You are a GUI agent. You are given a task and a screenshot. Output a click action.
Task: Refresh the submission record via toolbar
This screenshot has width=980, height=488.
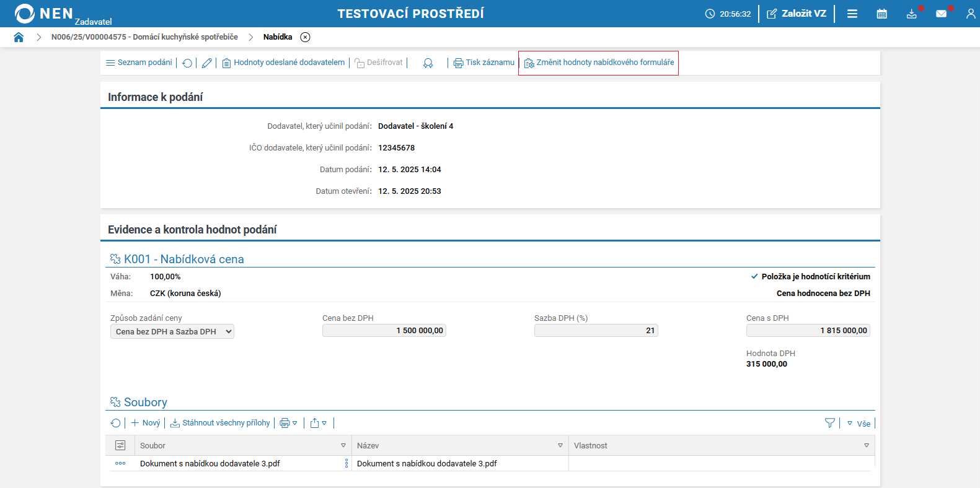click(187, 63)
